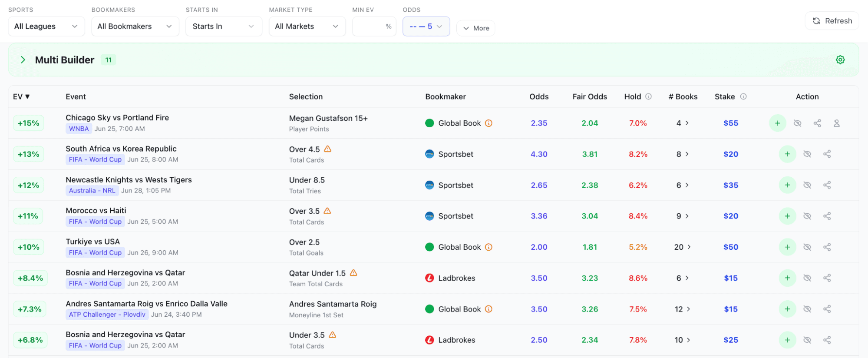
Task: Open the Australia - NRL league tag
Action: click(92, 190)
